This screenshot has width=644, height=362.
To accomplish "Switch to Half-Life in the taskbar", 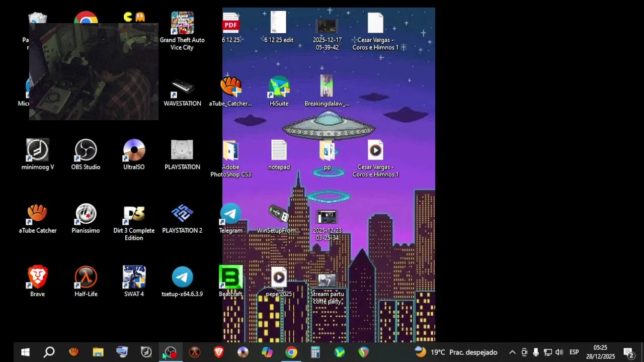I will [194, 352].
